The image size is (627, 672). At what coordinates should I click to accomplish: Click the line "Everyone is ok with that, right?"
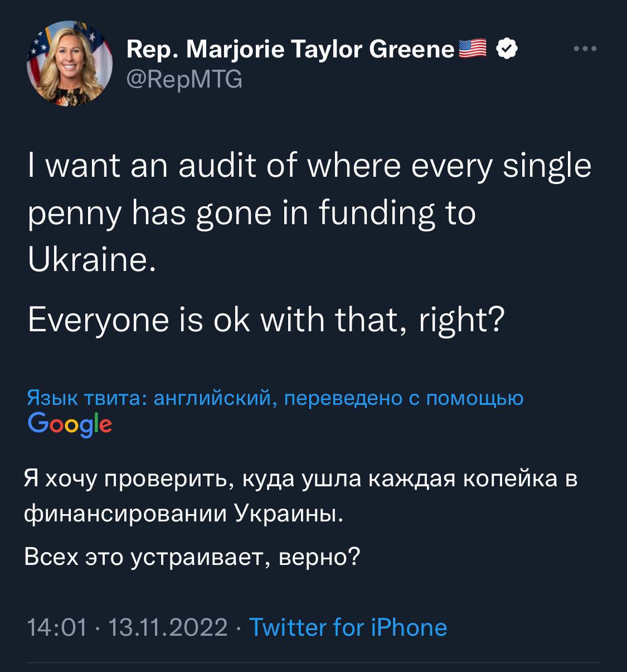click(x=266, y=320)
